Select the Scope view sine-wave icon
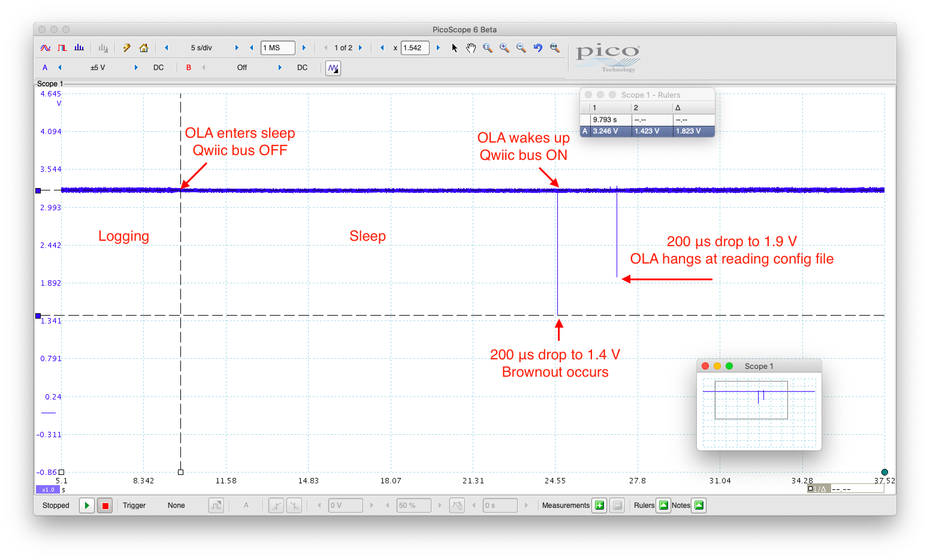This screenshot has width=930, height=560. click(44, 47)
